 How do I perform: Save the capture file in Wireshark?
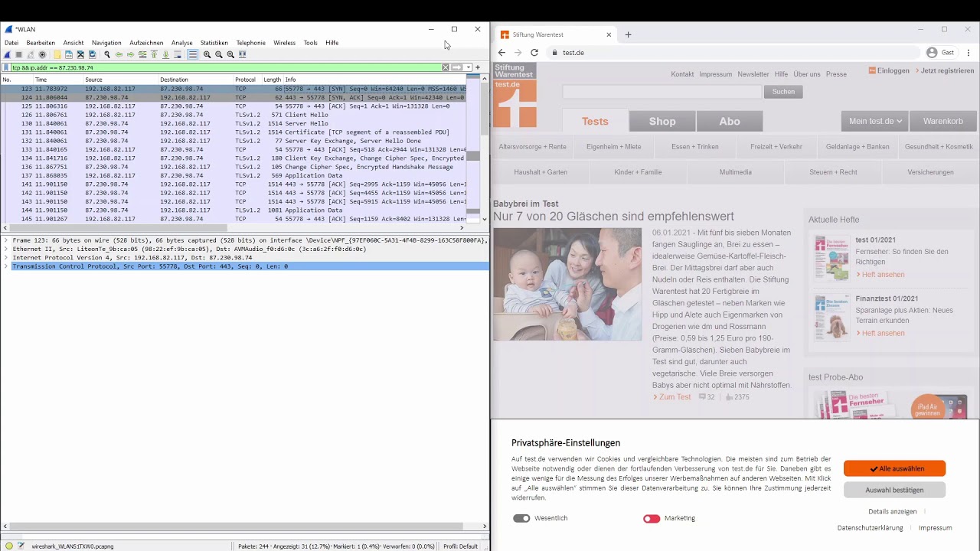[69, 54]
